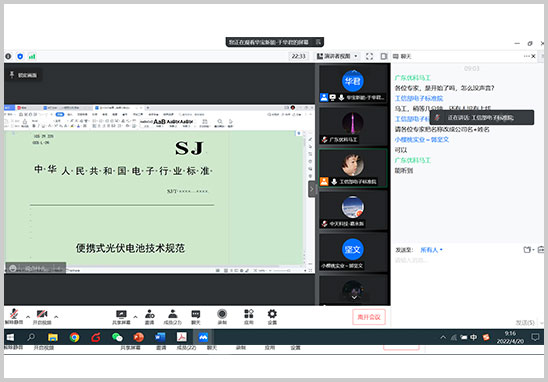Open video options arrow beside camera

coord(56,317)
